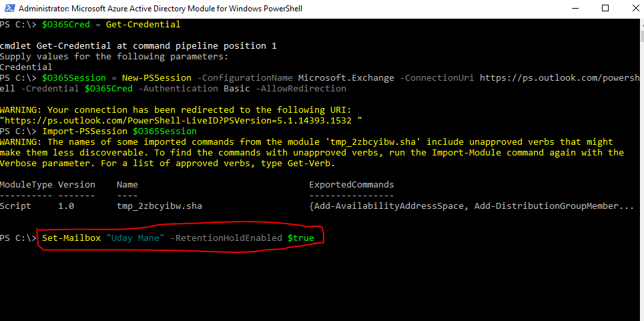The image size is (644, 321).
Task: Click the $true value at the prompt
Action: [x=300, y=238]
